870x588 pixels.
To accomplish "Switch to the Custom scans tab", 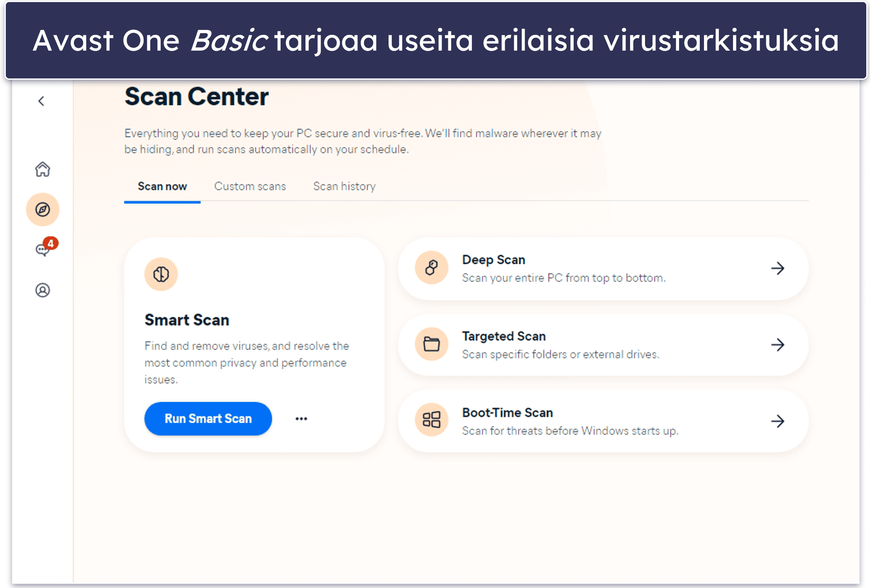I will click(250, 186).
